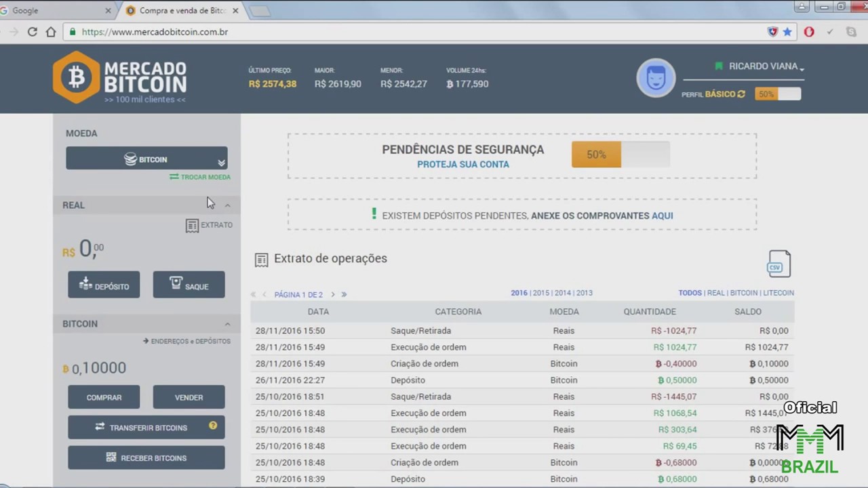This screenshot has height=488, width=868.
Task: Click the quantity value R$ 69,45
Action: tap(679, 446)
